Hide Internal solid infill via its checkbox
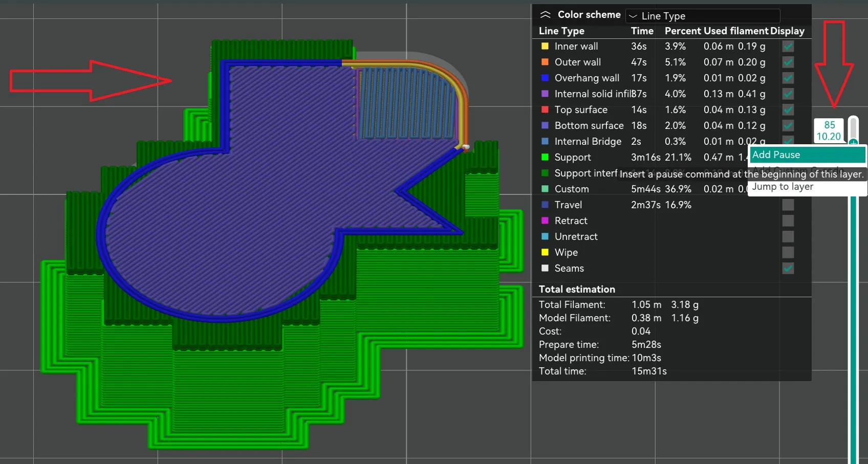Image resolution: width=868 pixels, height=464 pixels. (788, 94)
